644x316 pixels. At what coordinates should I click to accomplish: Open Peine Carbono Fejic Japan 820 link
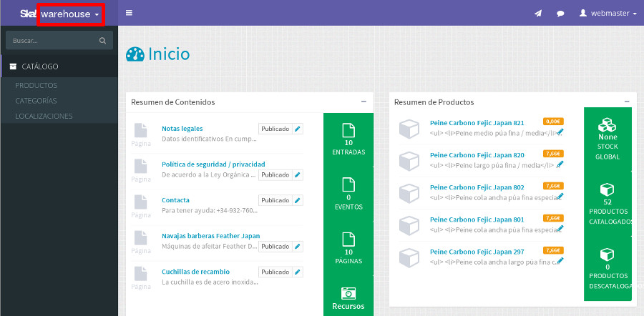(477, 155)
